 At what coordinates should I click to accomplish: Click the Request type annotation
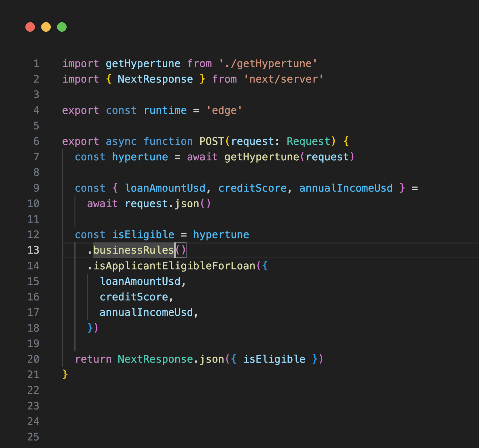tap(308, 141)
